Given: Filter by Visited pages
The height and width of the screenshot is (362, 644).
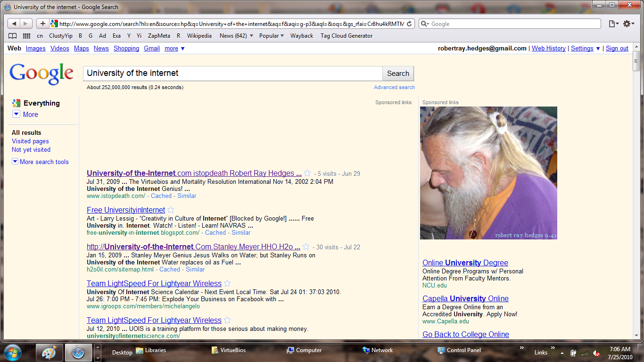Looking at the screenshot, I should (x=30, y=141).
